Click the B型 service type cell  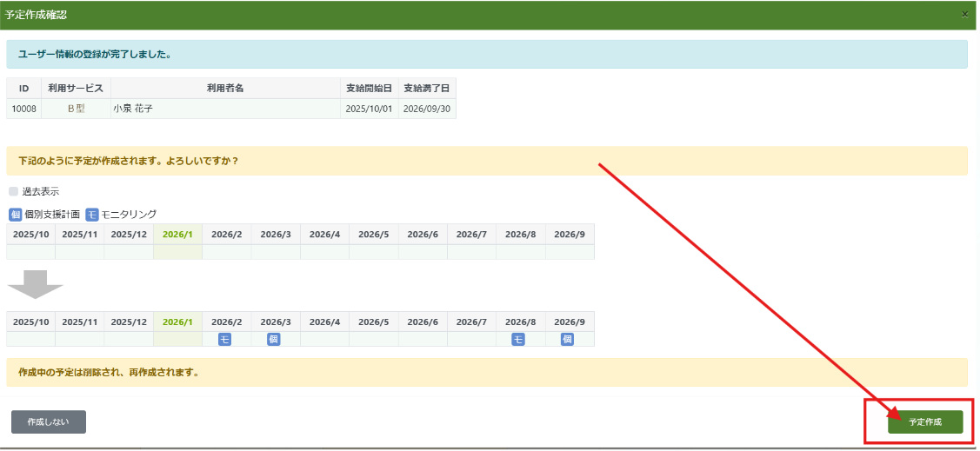[76, 109]
